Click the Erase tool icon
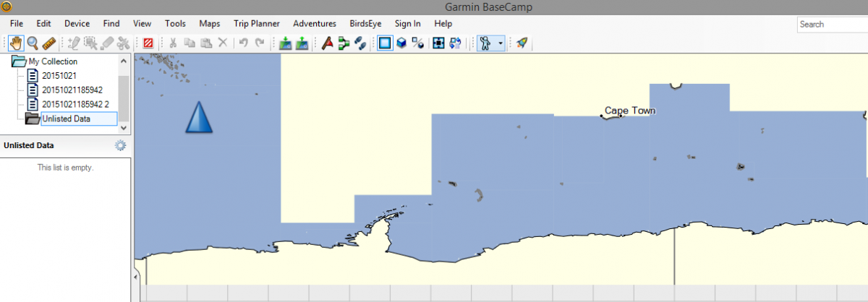868x302 pixels. (107, 43)
